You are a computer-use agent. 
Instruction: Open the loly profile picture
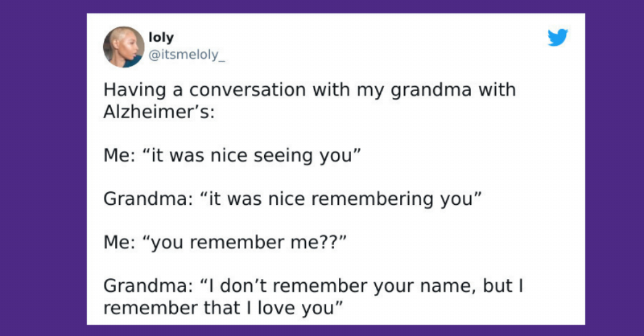tap(124, 47)
